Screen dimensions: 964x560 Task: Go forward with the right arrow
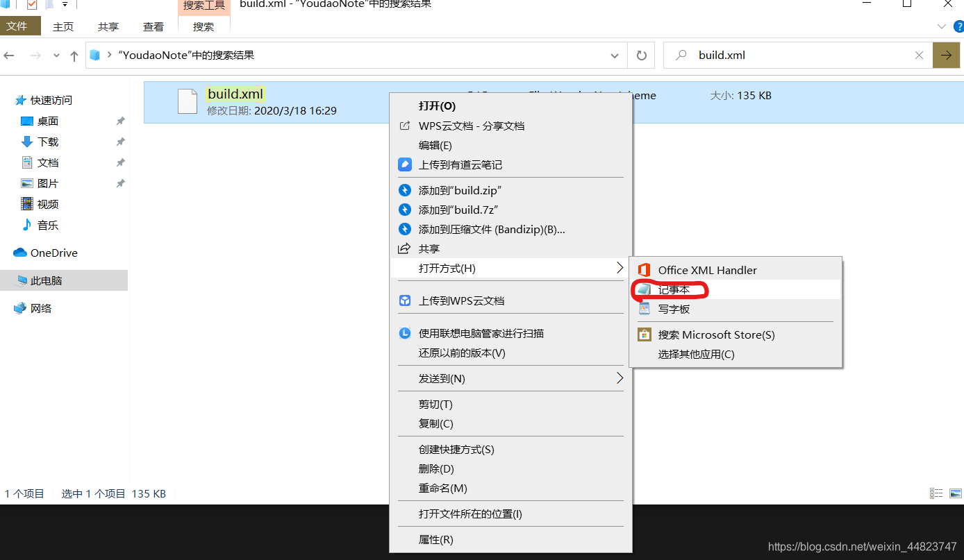coord(35,56)
